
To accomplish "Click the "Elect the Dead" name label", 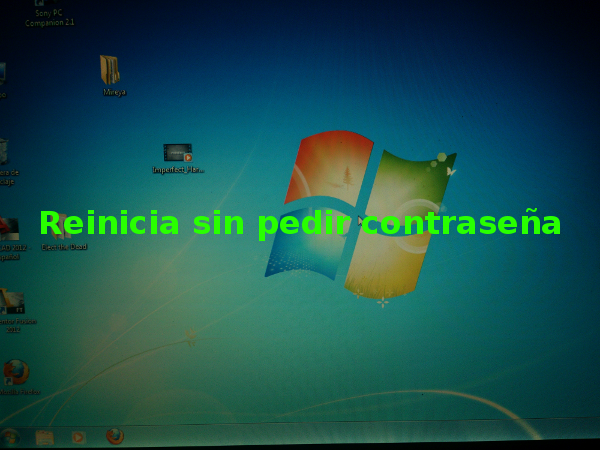I will coord(64,246).
